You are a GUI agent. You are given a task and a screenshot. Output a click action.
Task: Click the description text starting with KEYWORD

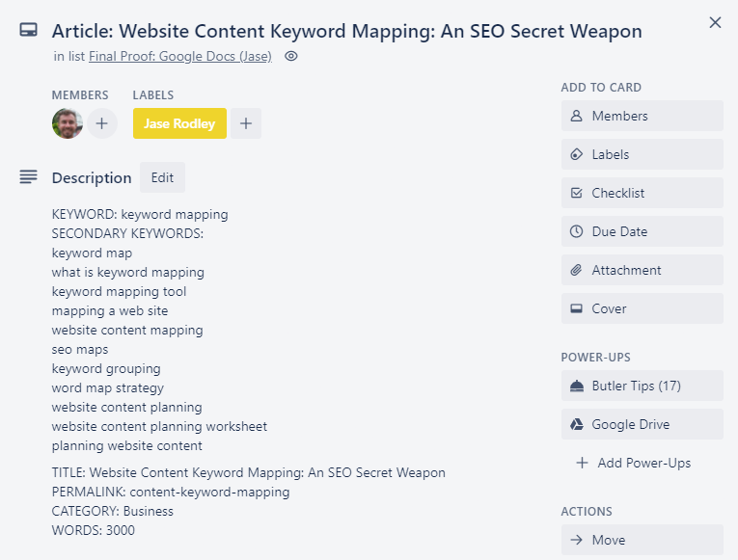pos(140,214)
